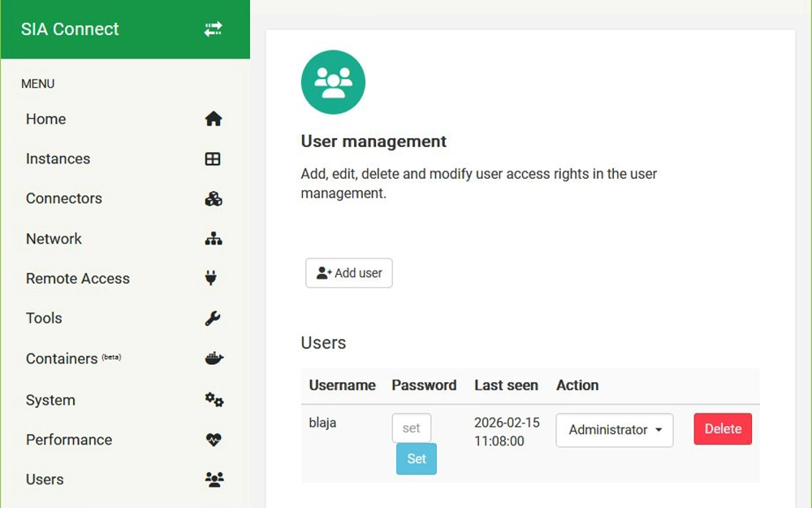Viewport: 812px width, 508px height.
Task: Open the Performance menu entry
Action: tap(69, 440)
